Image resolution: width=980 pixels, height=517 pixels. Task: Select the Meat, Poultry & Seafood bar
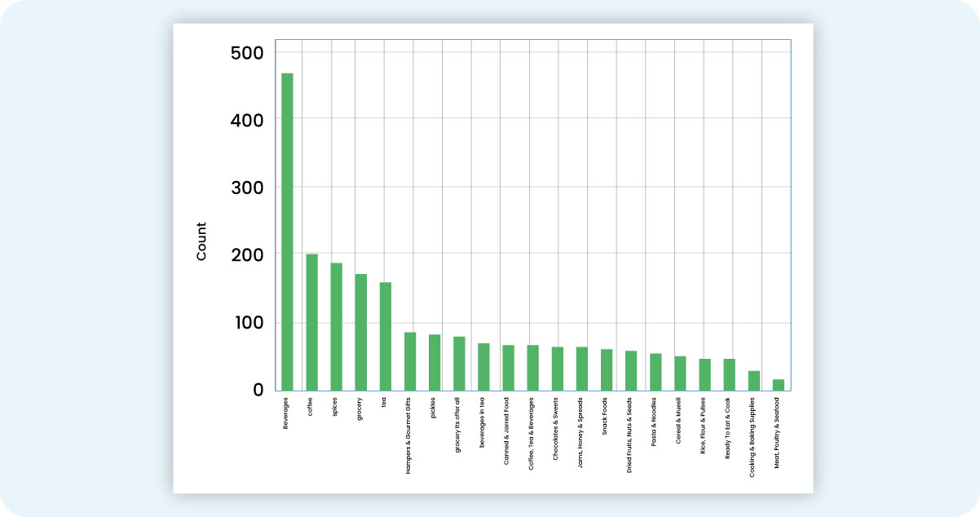pyautogui.click(x=779, y=385)
